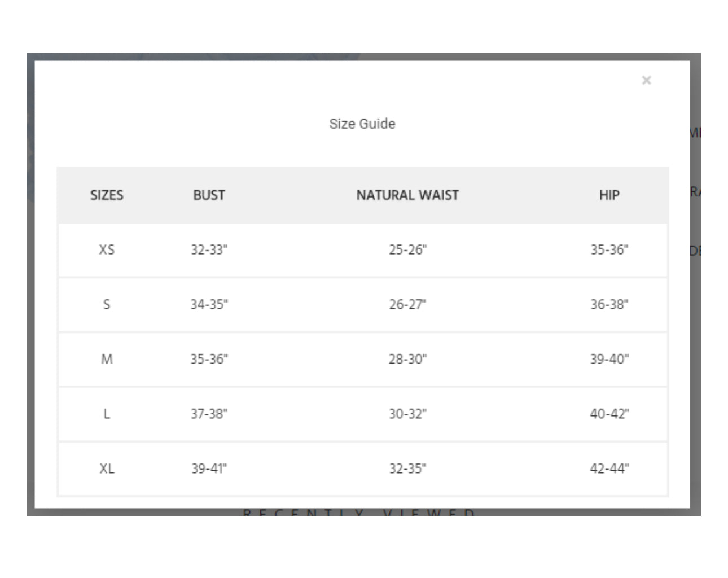Screen dimensions: 728x578
Task: Click the 26-27" waist measurement
Action: click(x=407, y=304)
